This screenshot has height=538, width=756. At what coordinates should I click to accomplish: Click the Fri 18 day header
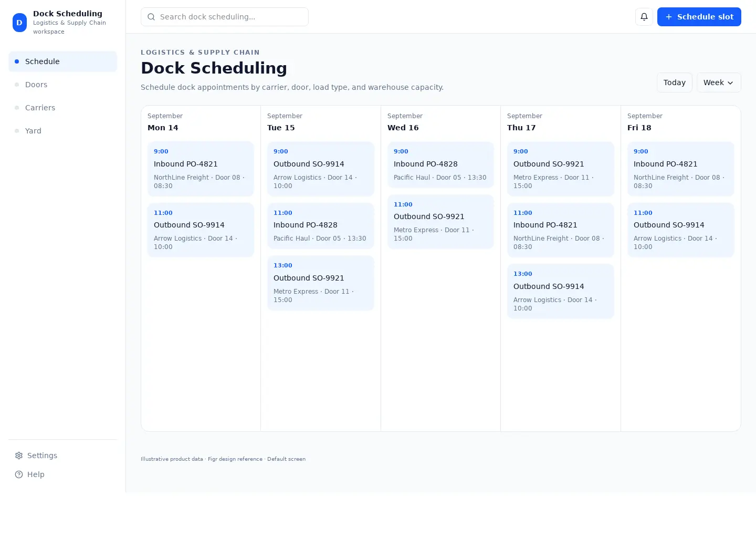[x=639, y=128]
